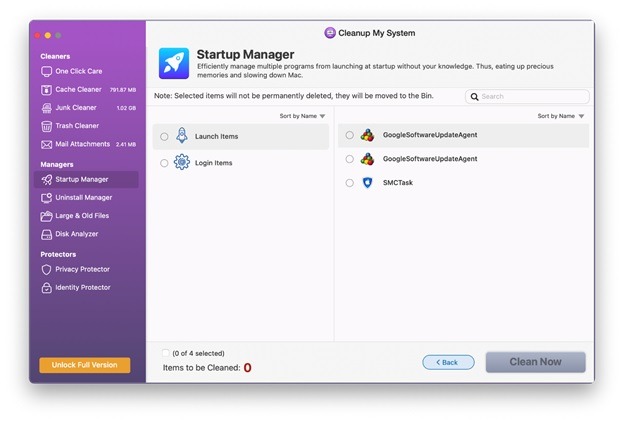Image resolution: width=624 pixels, height=422 pixels.
Task: Open the Privacy Protector section
Action: click(82, 269)
